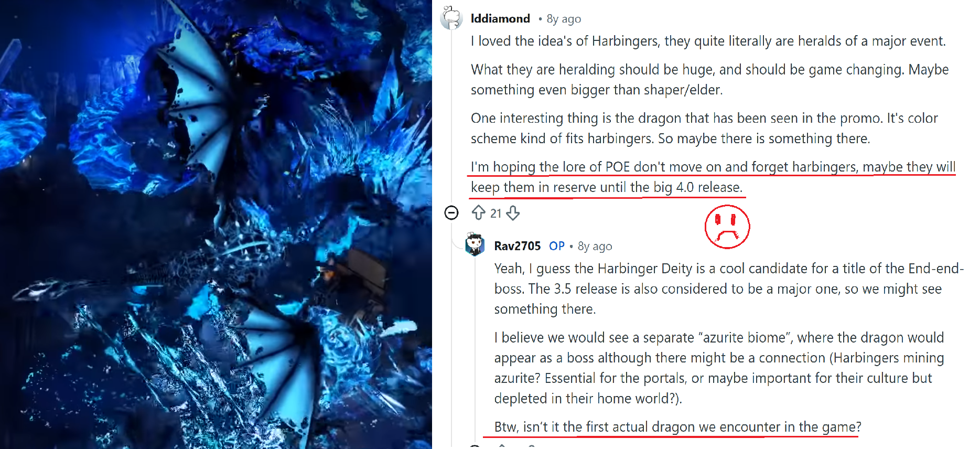Screen dimensions: 980x449
Task: Click the red sad face drawing
Action: (x=727, y=227)
